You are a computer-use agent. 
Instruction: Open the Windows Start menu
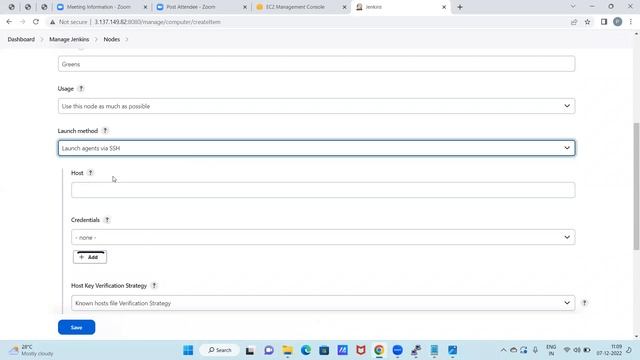click(188, 350)
